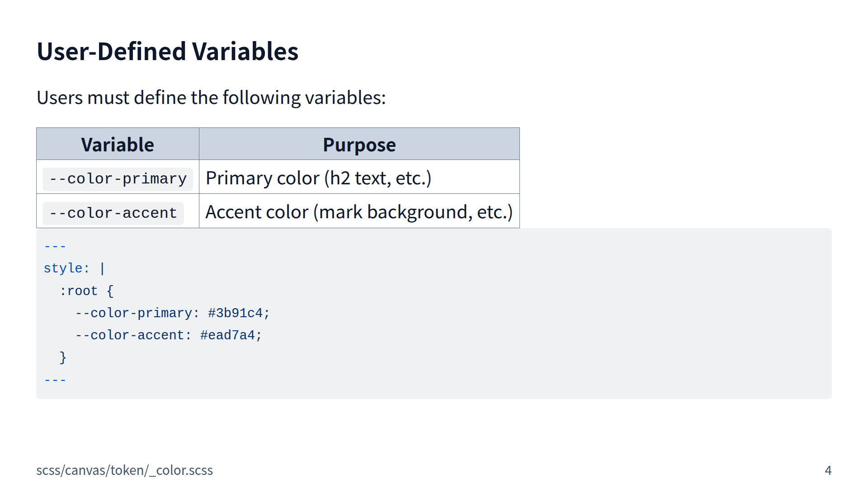Screen dimensions: 868x488
Task: Click the --color-accent code tag in table
Action: pos(113,213)
